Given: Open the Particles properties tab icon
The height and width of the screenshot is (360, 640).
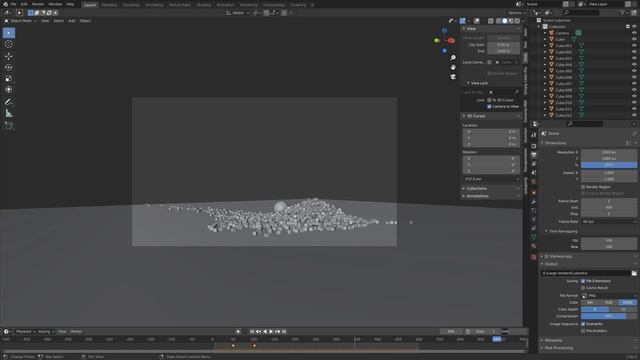Looking at the screenshot, I should (x=534, y=211).
